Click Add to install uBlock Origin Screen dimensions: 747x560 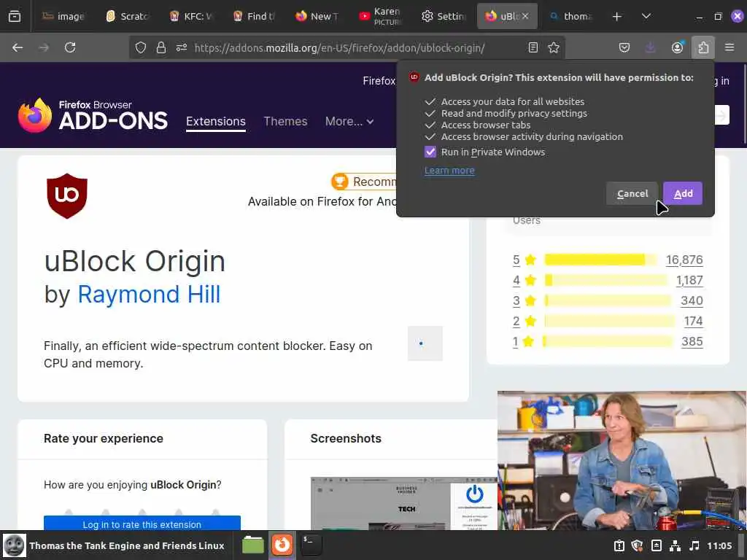coord(683,193)
